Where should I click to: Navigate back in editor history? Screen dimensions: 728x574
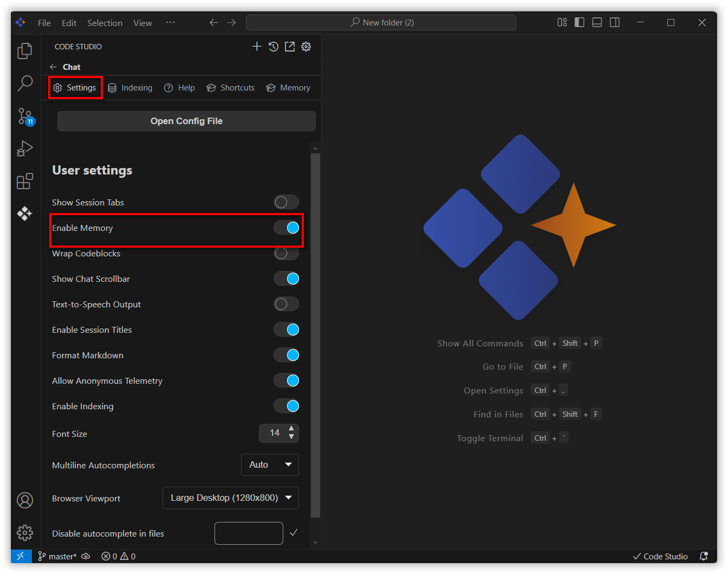point(214,23)
